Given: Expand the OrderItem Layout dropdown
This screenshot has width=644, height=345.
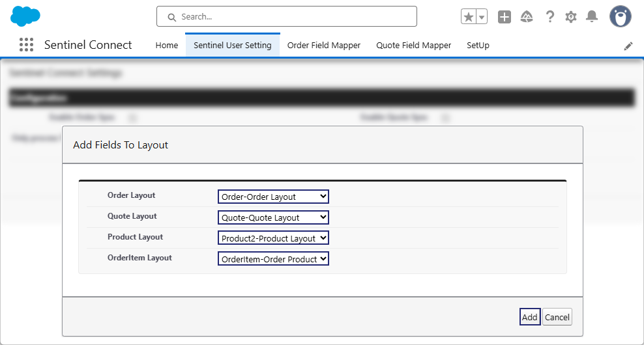Looking at the screenshot, I should [x=273, y=259].
